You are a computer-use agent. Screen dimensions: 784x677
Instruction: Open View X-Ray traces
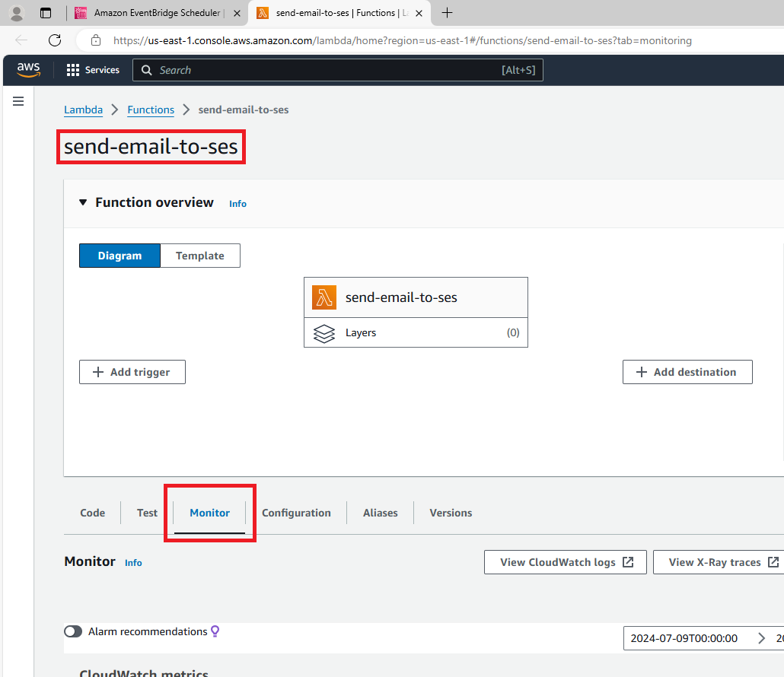point(720,563)
